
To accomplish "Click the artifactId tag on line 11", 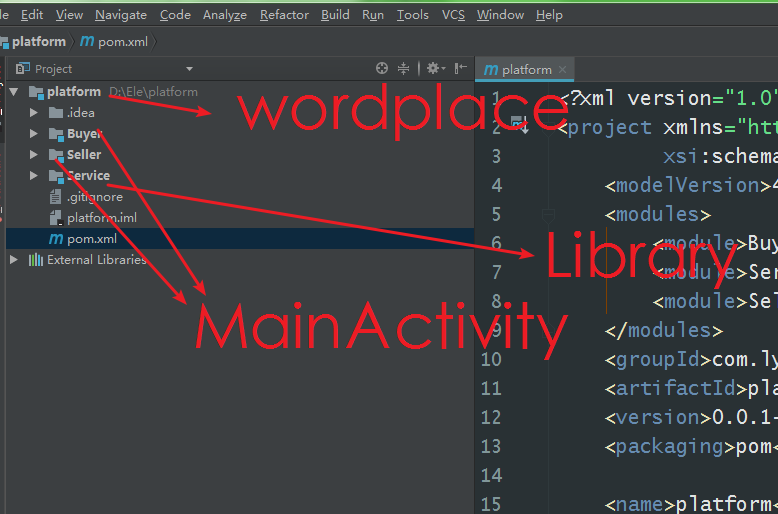I will tap(676, 388).
